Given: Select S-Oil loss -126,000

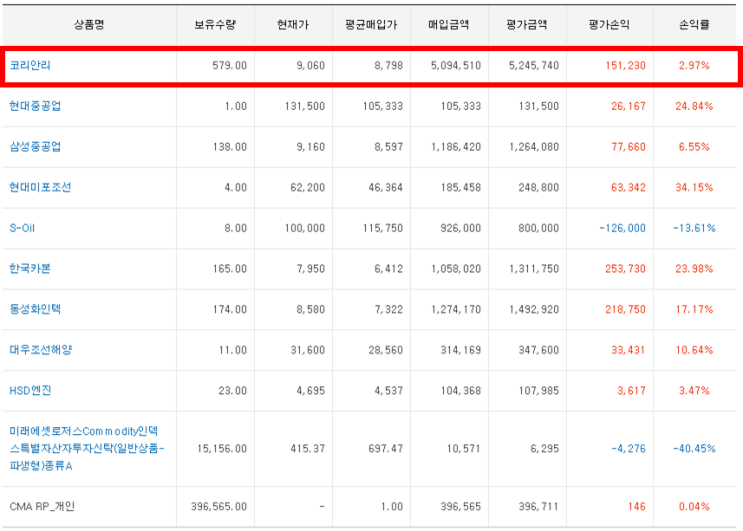Looking at the screenshot, I should coord(623,229).
